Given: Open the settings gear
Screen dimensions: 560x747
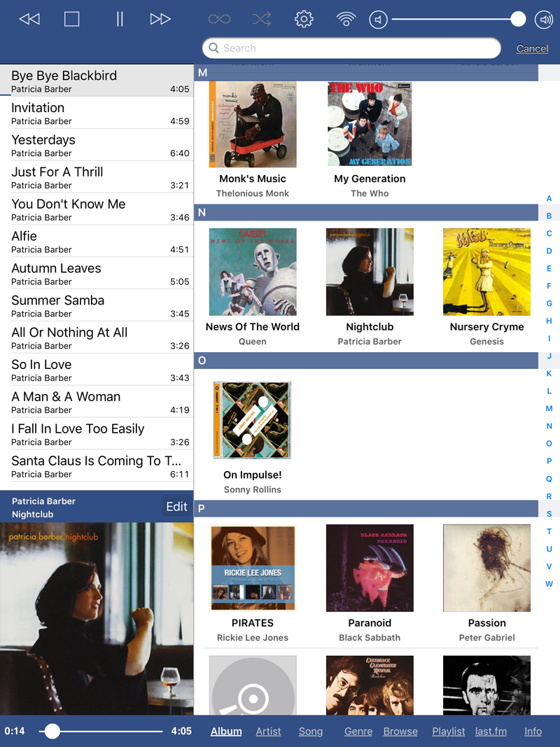Looking at the screenshot, I should click(304, 19).
